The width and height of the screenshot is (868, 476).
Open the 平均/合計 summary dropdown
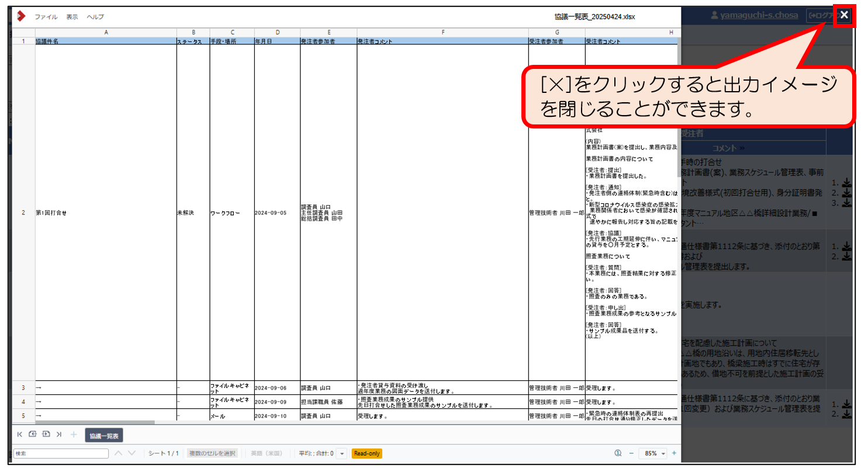(342, 453)
